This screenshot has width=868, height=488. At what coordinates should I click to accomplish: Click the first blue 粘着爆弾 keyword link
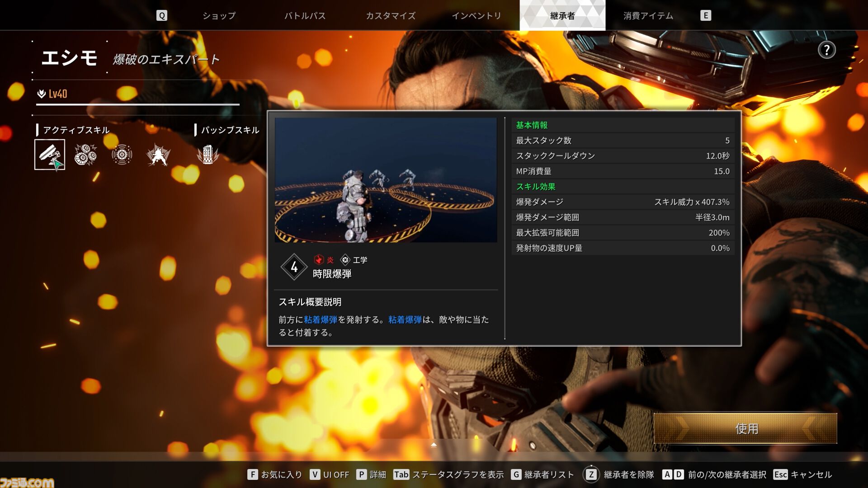click(x=321, y=319)
